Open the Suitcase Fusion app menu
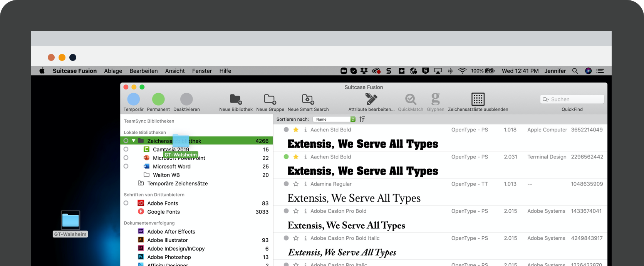644x266 pixels. [x=75, y=71]
